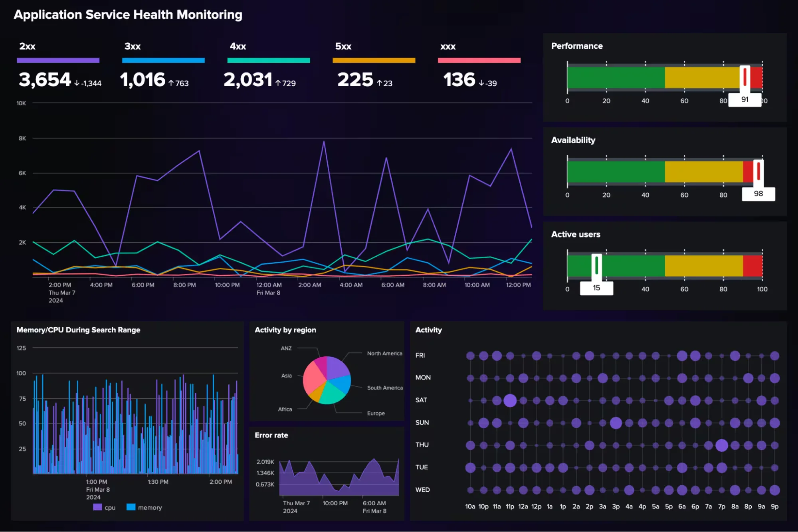
Task: Click the purple 2xx color bar
Action: click(x=57, y=60)
